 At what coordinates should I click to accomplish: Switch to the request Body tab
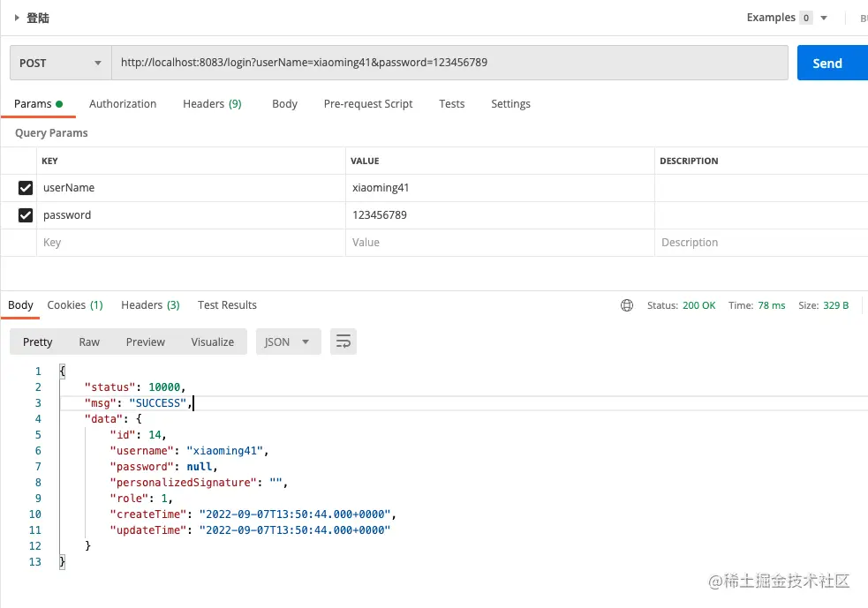click(284, 104)
